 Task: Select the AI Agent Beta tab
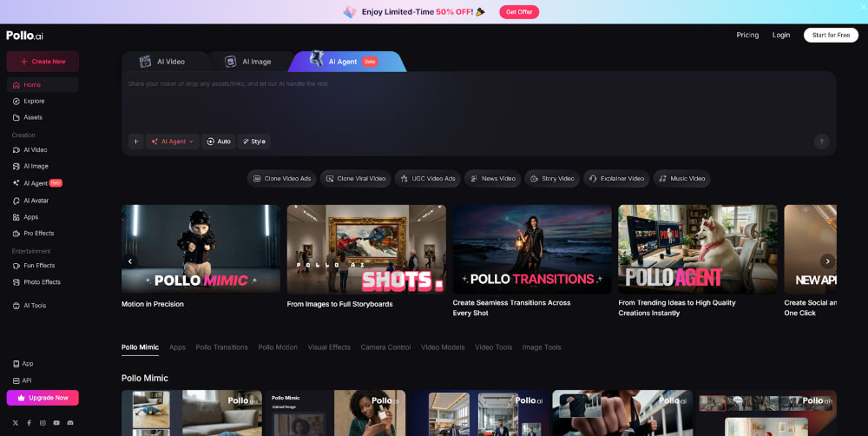click(x=348, y=62)
